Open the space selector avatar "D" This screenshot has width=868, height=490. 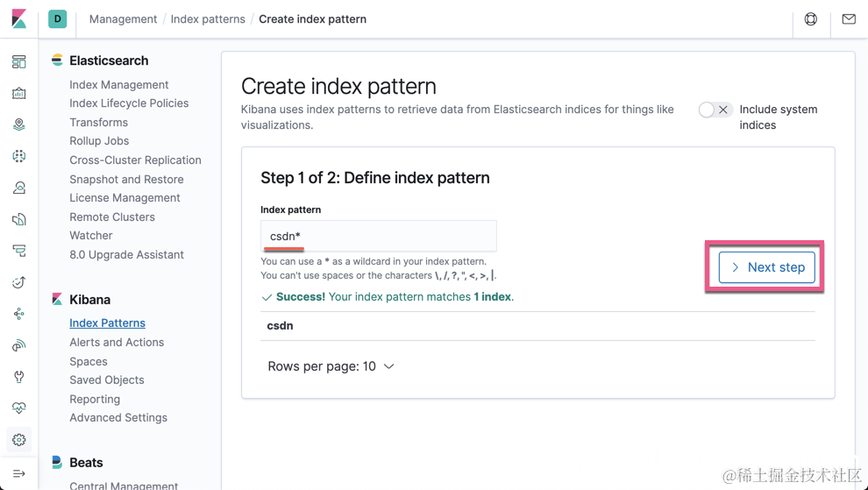(58, 18)
